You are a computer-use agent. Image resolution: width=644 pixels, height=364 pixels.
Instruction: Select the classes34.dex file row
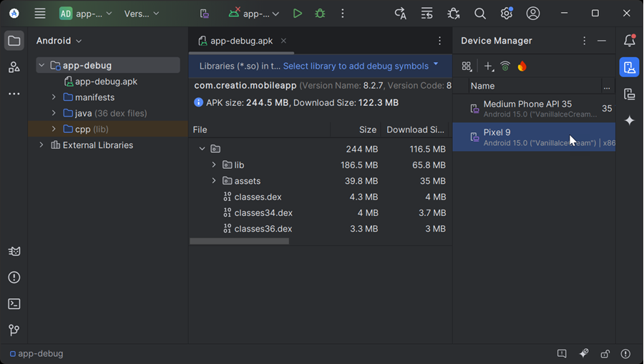pos(321,212)
